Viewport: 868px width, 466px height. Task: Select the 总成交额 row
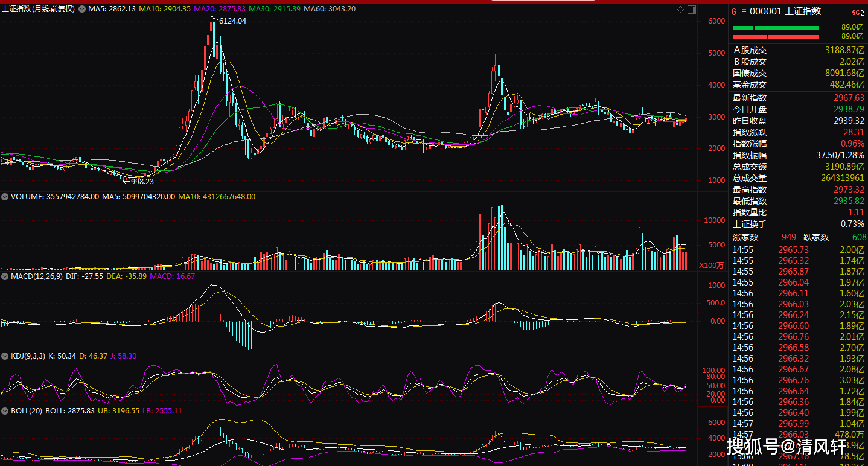(798, 167)
